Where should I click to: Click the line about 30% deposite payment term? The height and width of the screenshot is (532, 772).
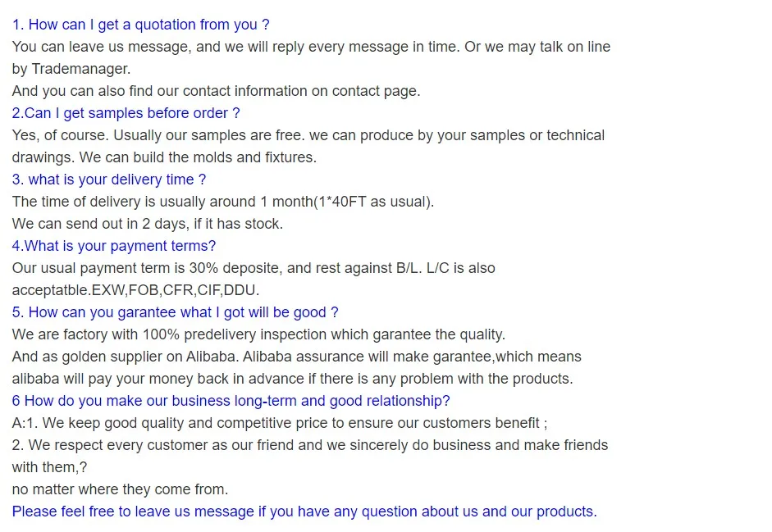pyautogui.click(x=254, y=268)
